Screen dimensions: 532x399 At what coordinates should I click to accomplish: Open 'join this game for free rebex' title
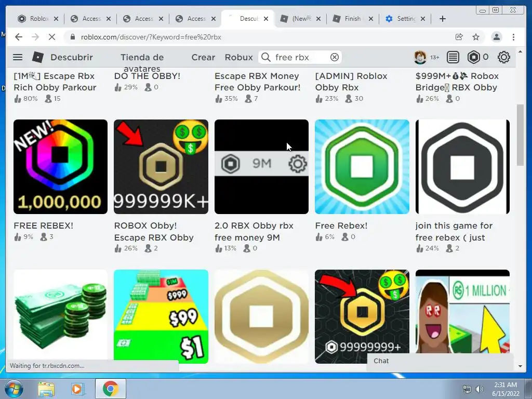click(454, 231)
